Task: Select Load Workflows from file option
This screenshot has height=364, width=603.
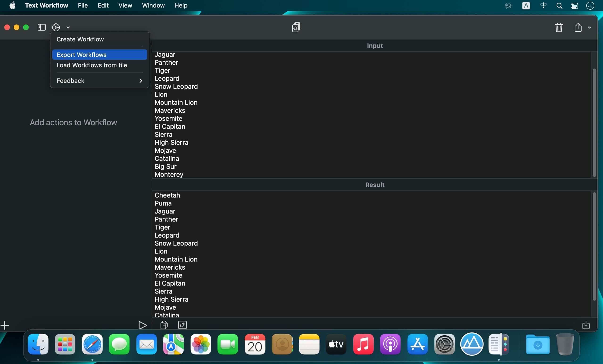Action: point(92,65)
